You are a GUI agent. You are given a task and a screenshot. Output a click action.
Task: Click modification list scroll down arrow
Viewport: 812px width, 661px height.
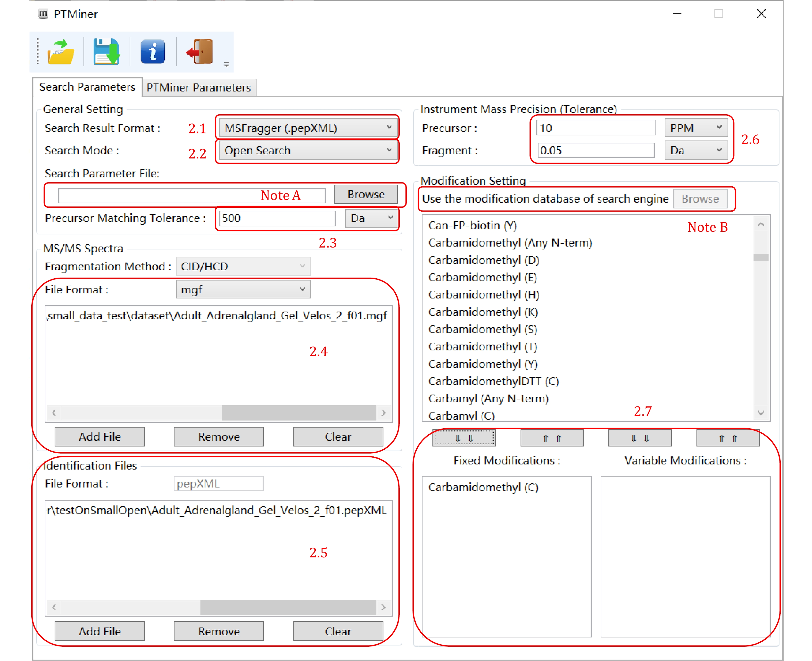761,413
